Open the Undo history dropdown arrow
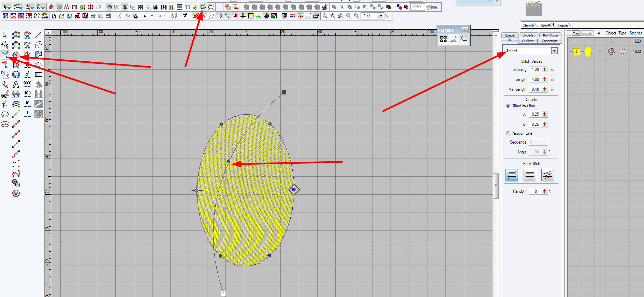Viewport: 644px width, 297px height. (152, 16)
